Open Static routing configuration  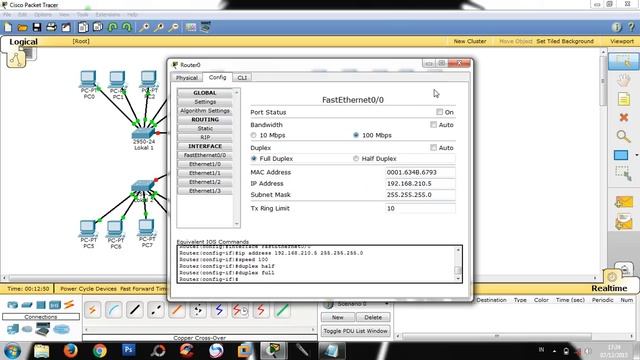tap(205, 129)
